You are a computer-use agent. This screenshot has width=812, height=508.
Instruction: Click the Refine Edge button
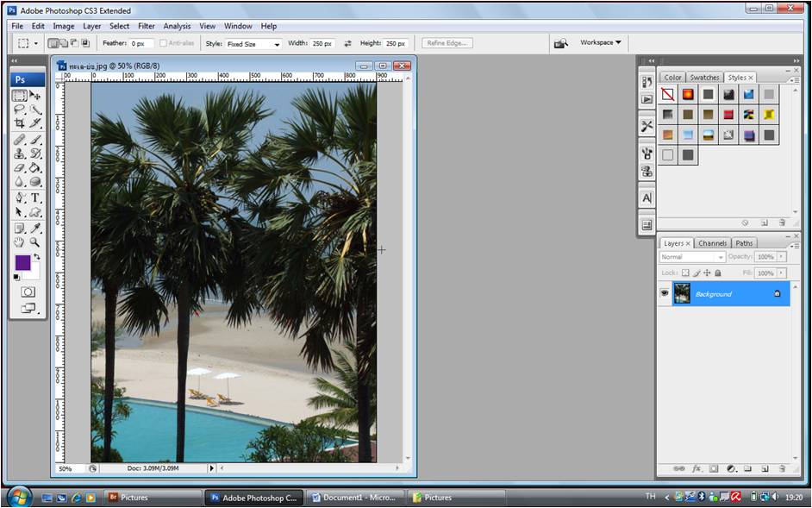click(447, 43)
